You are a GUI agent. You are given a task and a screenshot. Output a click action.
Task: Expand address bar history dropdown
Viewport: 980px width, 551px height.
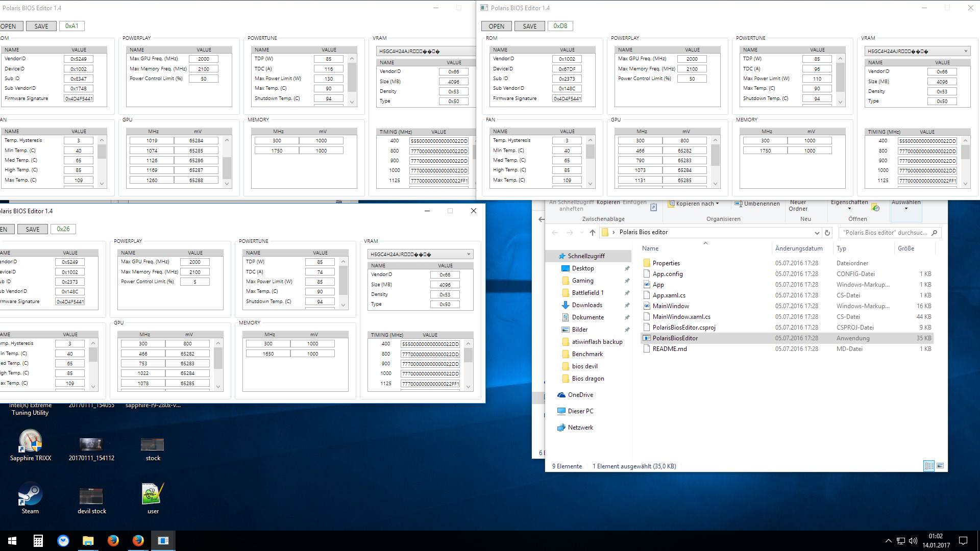pos(817,233)
